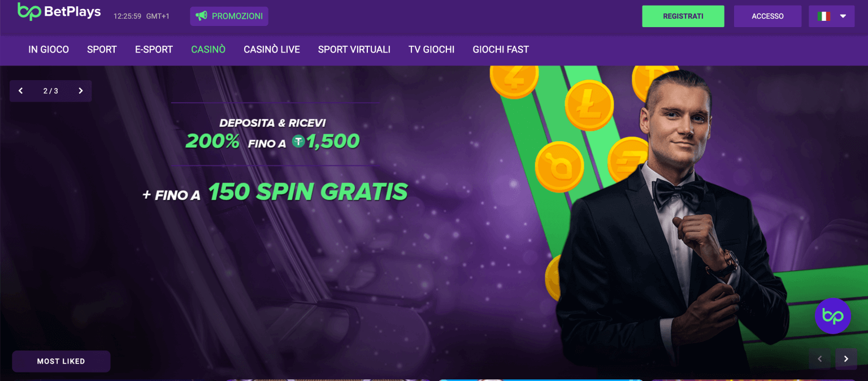This screenshot has height=381, width=868.
Task: Click the megaphone icon beside Promozioni
Action: (x=201, y=16)
